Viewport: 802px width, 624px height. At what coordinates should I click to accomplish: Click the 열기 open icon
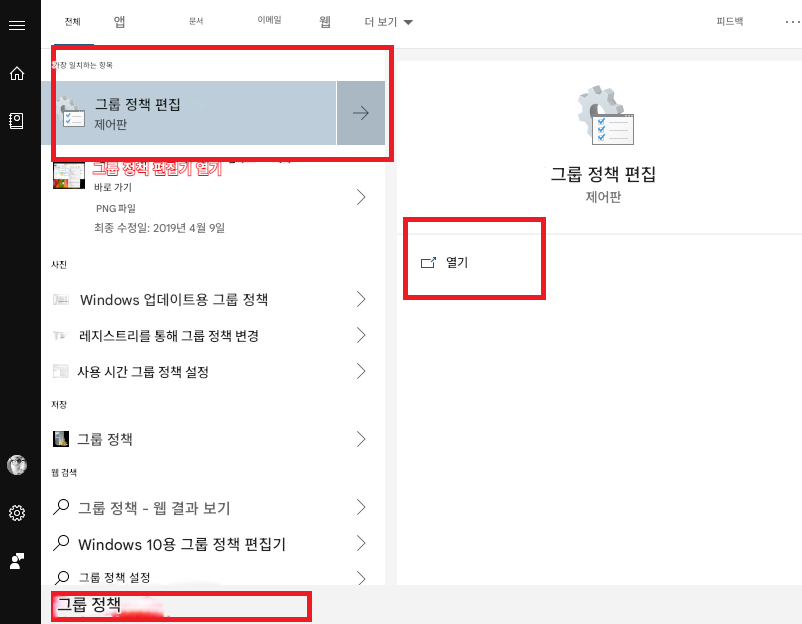(x=428, y=263)
